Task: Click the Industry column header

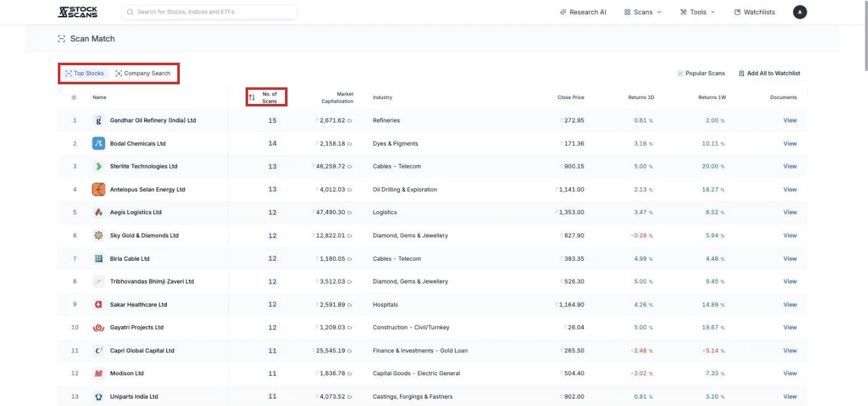Action: click(382, 97)
